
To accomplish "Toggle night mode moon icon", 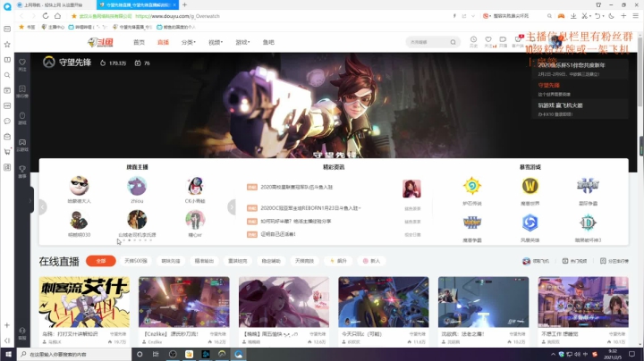I will (x=611, y=16).
